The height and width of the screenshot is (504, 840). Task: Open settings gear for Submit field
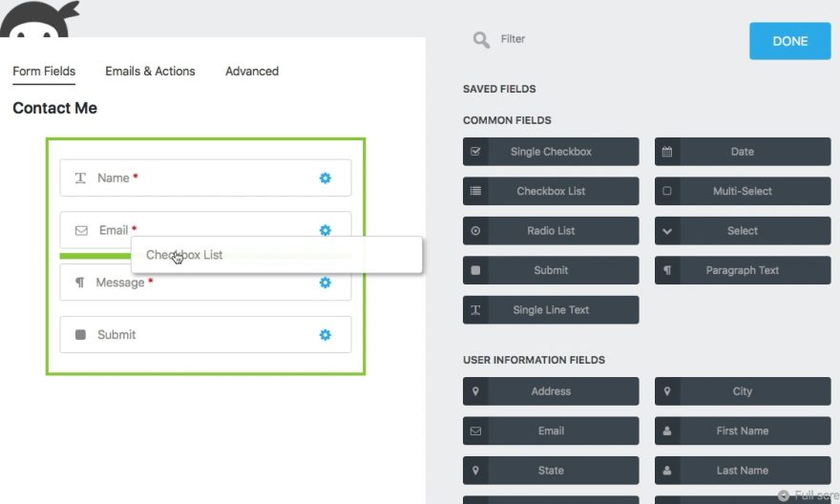pos(325,335)
